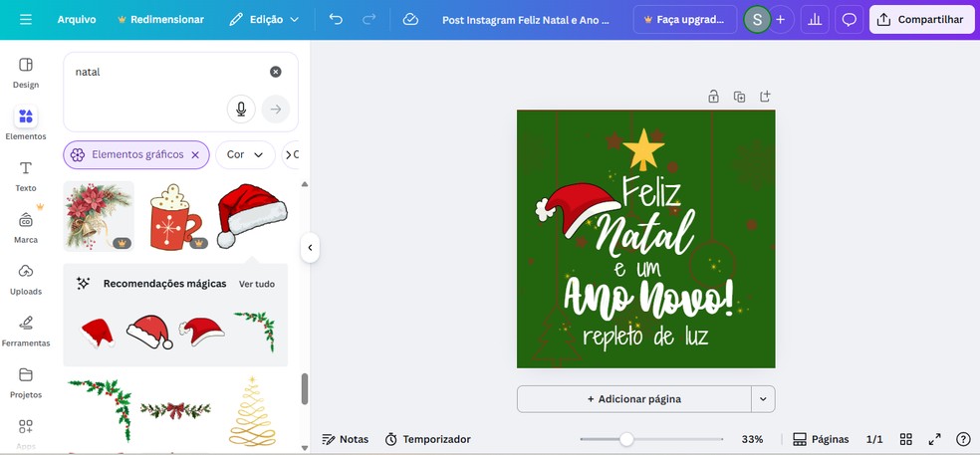The width and height of the screenshot is (980, 455).
Task: Open the hamburger main menu
Action: [26, 19]
